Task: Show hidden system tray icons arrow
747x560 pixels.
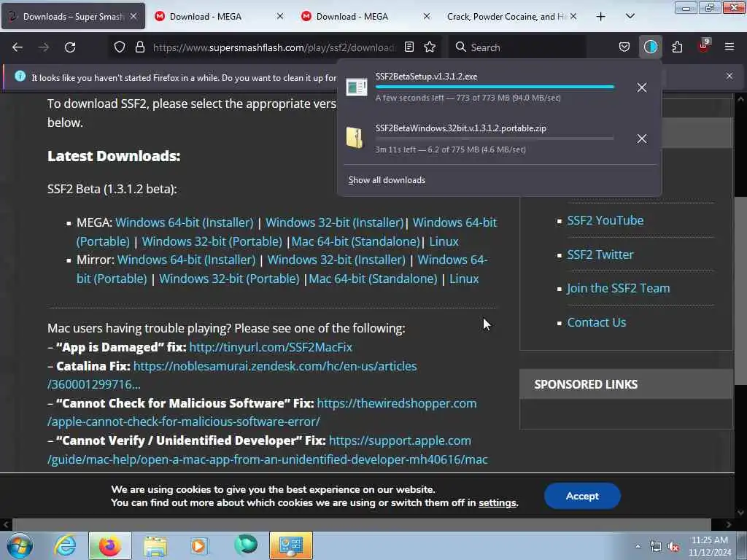Action: [x=638, y=546]
